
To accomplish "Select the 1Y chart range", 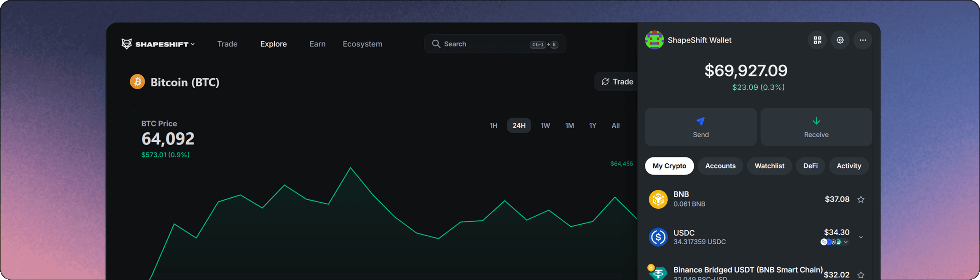I will 592,126.
